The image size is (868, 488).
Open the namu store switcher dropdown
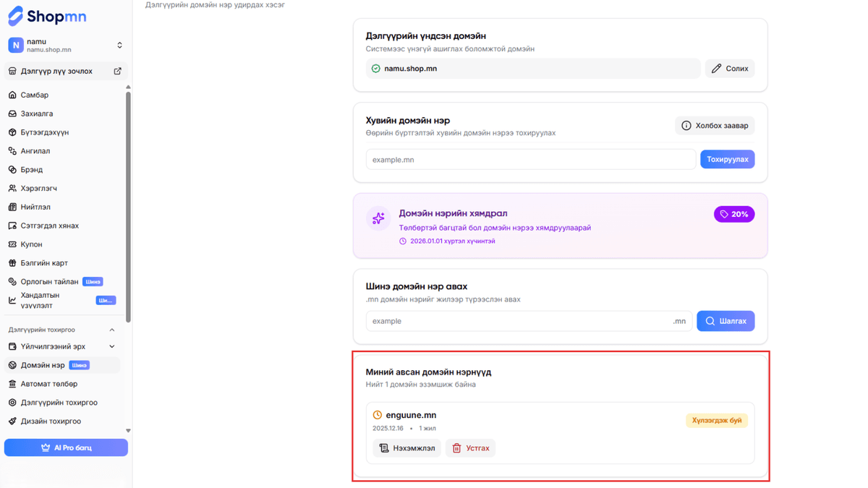[x=119, y=45]
